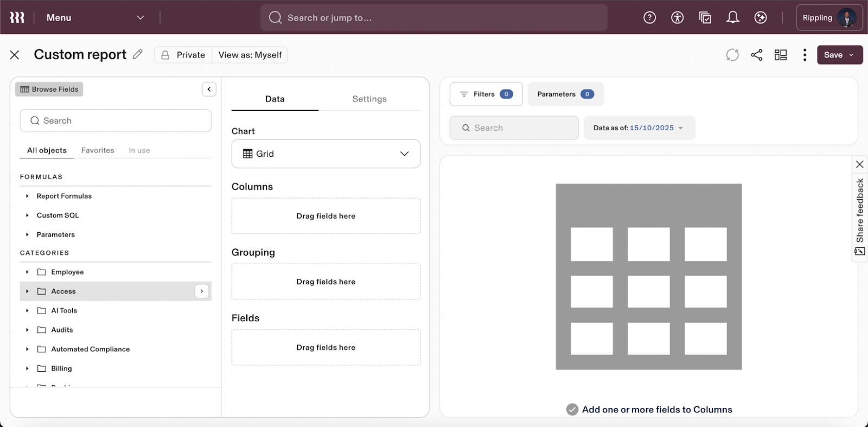
Task: Close the Share feedback tab
Action: (860, 164)
